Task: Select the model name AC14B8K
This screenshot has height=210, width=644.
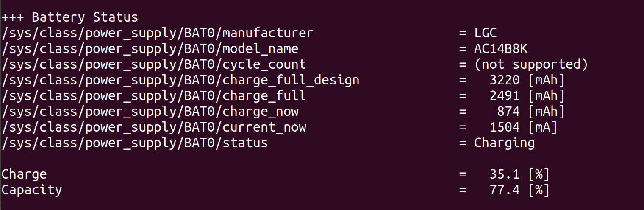Action: (501, 49)
